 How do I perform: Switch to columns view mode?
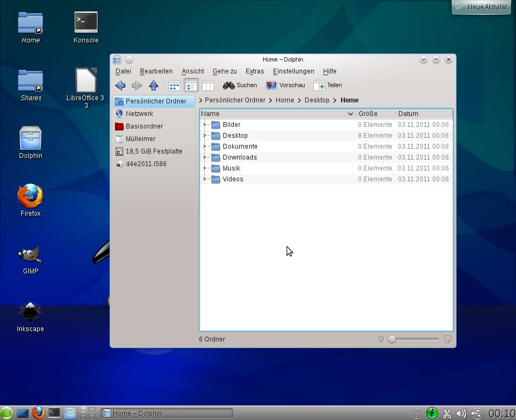pos(208,86)
